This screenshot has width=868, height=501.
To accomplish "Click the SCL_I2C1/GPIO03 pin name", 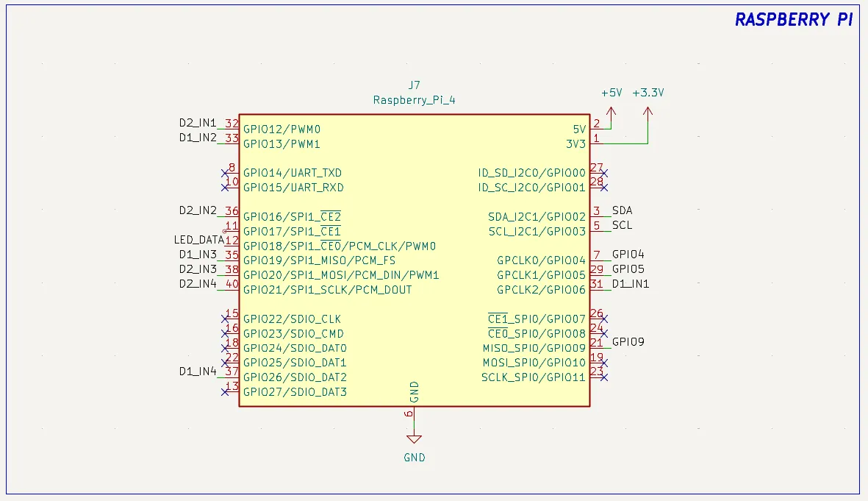I will tap(537, 232).
